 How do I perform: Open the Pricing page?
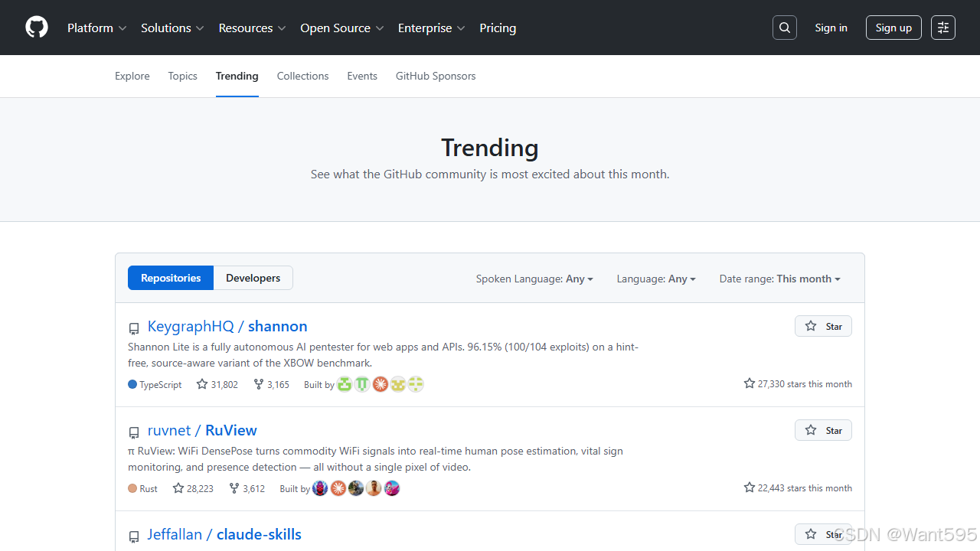coord(498,28)
